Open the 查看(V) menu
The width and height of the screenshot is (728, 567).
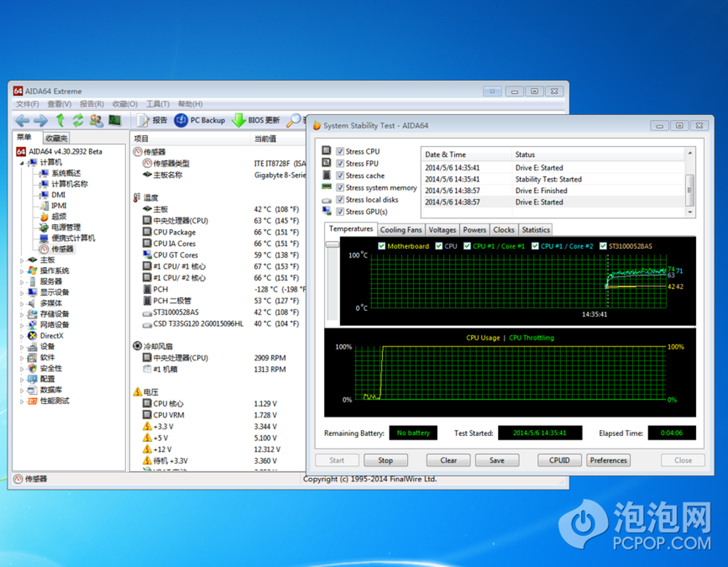(60, 104)
